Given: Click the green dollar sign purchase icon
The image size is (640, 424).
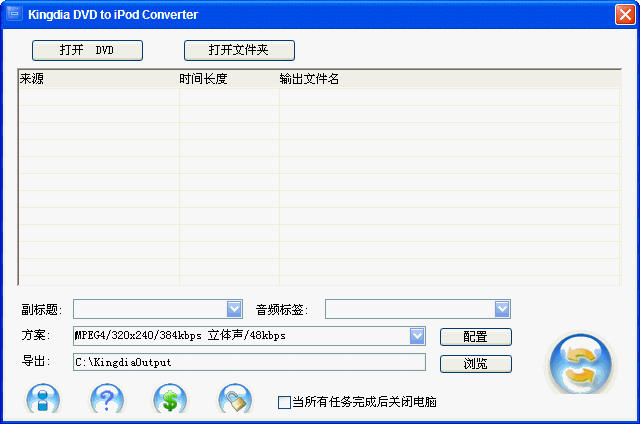Looking at the screenshot, I should (x=170, y=401).
